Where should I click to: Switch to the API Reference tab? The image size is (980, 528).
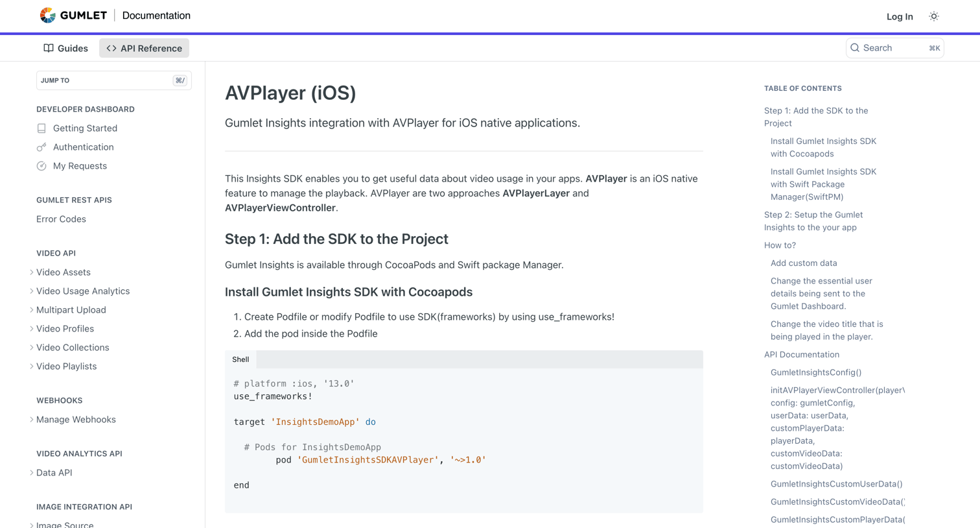click(144, 48)
